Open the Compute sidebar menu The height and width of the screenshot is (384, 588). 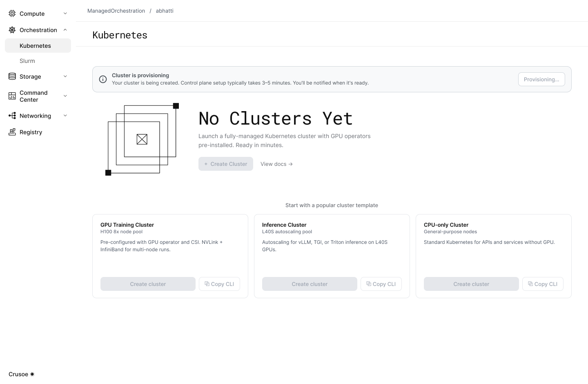38,13
